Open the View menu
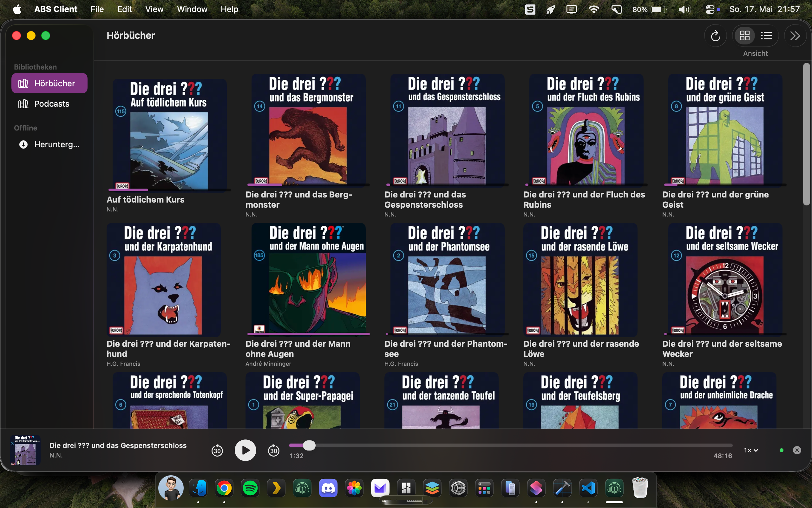This screenshot has height=508, width=812. 154,9
